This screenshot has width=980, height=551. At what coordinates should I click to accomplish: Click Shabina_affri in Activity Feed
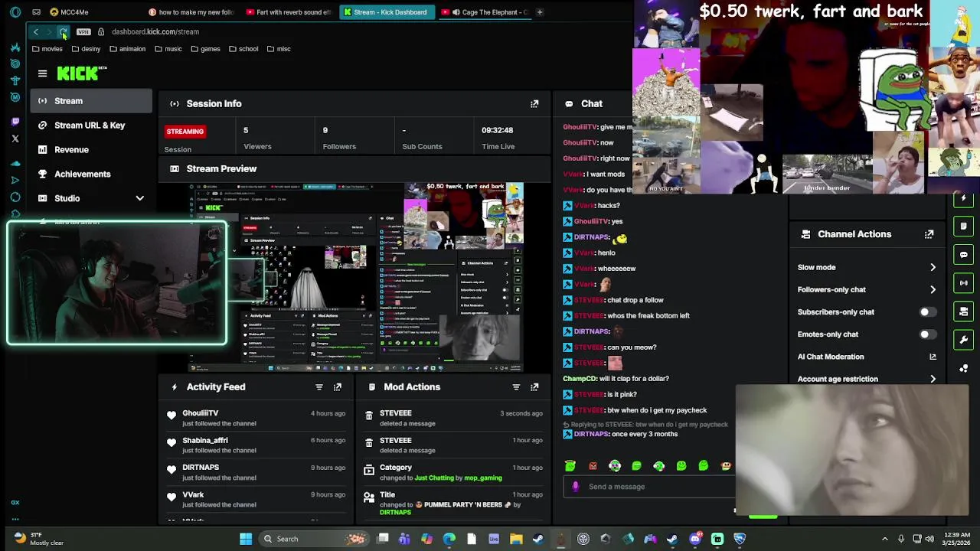(x=205, y=441)
